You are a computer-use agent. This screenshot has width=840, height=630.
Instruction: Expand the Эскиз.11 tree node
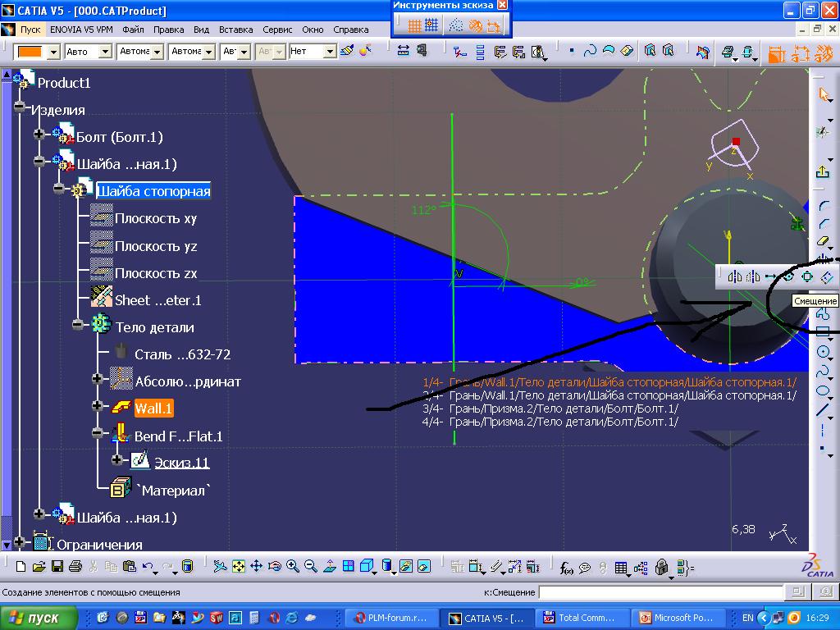(x=116, y=459)
